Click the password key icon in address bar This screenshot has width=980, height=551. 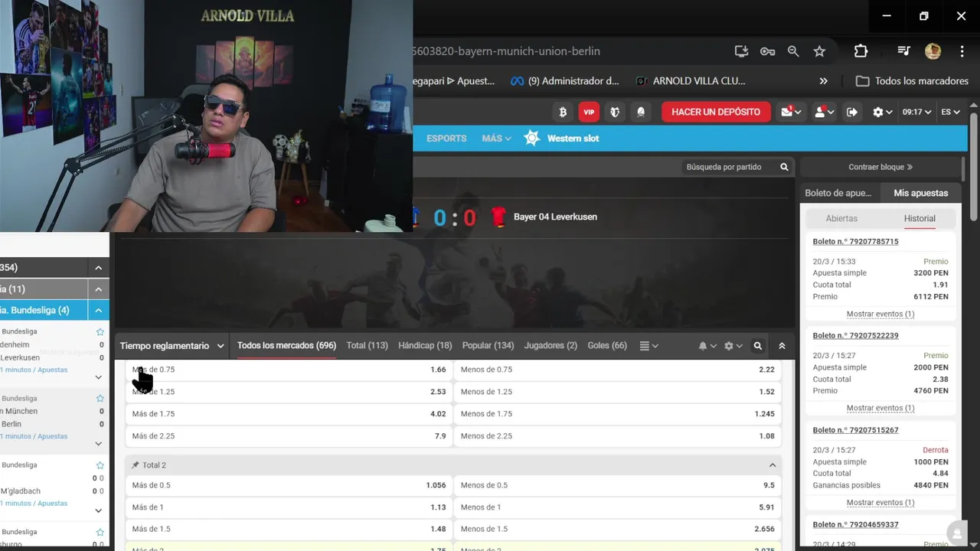point(767,51)
